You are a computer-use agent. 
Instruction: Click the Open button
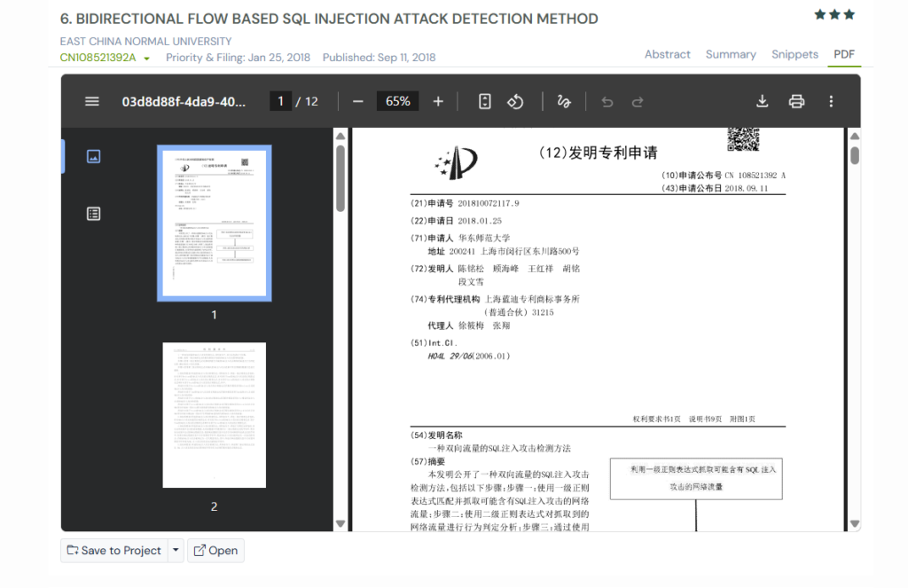215,550
